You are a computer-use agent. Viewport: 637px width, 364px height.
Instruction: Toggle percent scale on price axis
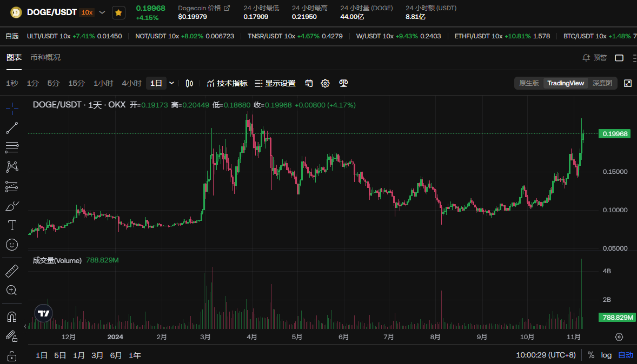[591, 355]
